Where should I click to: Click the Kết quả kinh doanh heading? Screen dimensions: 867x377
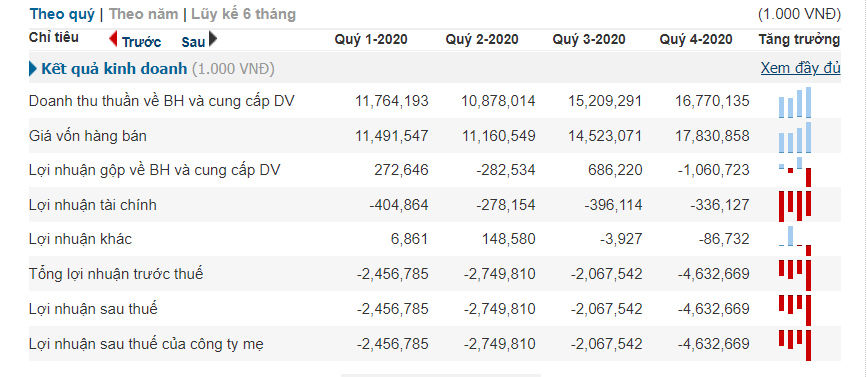[114, 69]
